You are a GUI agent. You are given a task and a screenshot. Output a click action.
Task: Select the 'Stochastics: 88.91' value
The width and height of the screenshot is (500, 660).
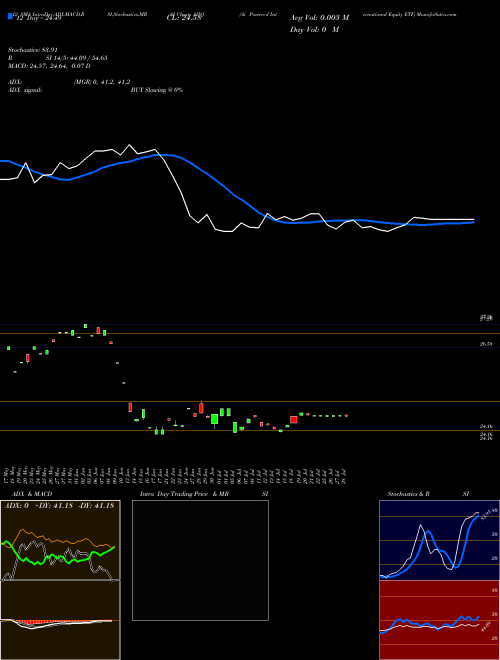[33, 50]
